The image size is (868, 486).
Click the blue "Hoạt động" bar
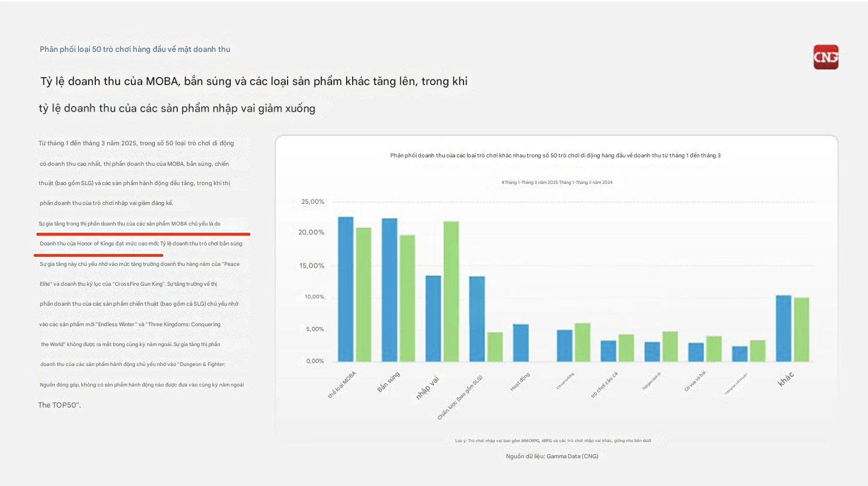pyautogui.click(x=521, y=343)
